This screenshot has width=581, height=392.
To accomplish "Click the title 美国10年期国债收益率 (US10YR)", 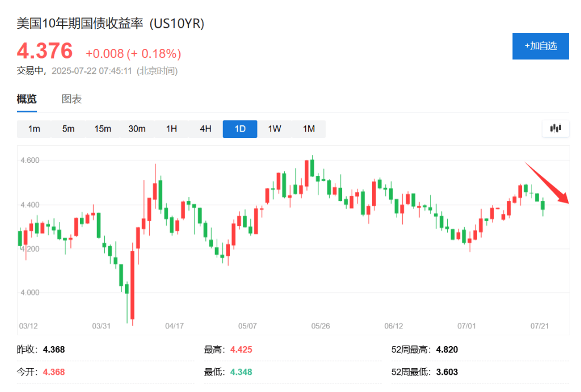I will tap(111, 23).
